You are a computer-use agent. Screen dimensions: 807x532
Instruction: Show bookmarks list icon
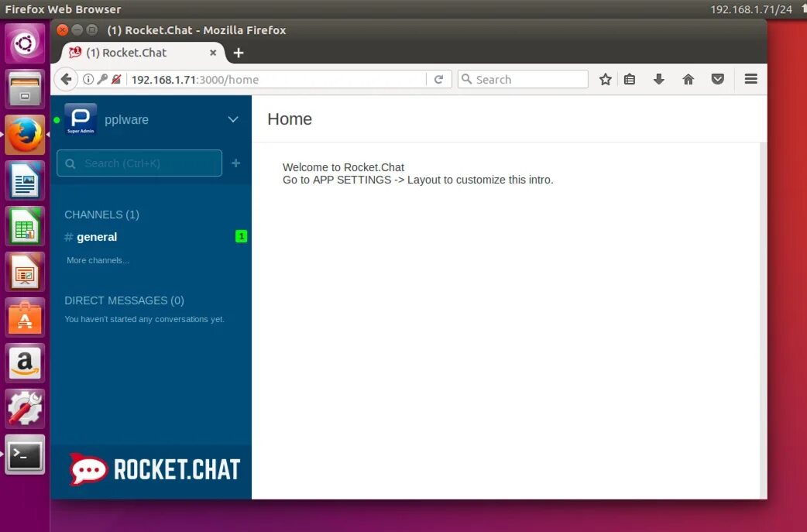pyautogui.click(x=630, y=79)
